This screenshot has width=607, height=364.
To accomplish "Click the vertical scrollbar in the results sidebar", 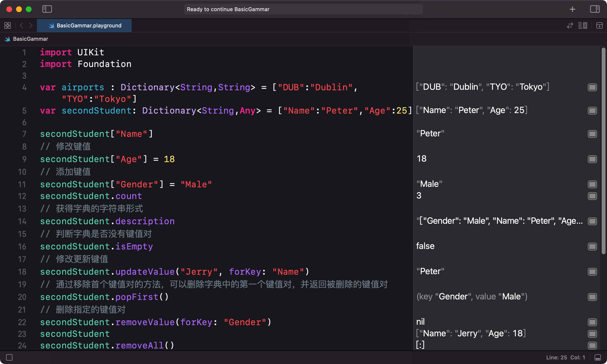I will [603, 151].
